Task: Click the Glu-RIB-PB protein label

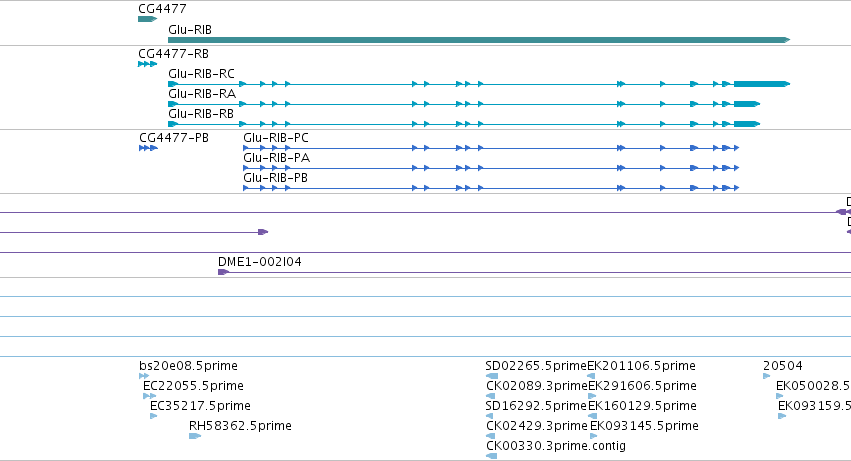Action: tap(275, 178)
